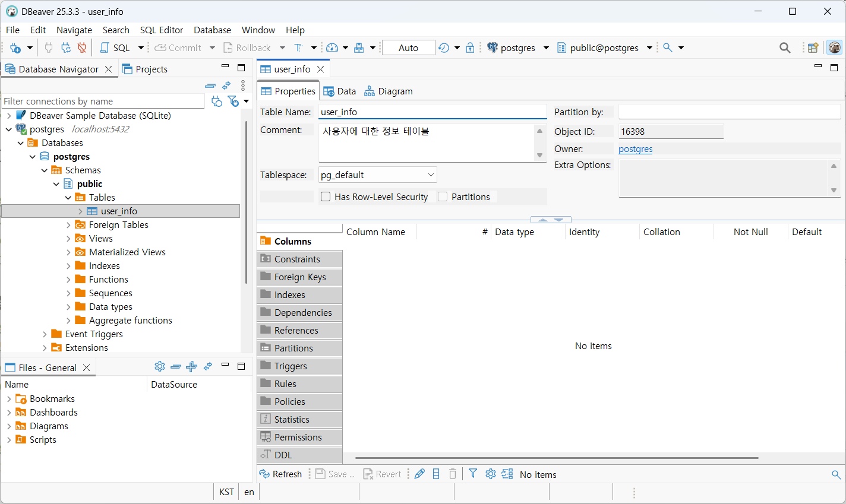Click the Files panel link arrows icon
The width and height of the screenshot is (846, 504).
(x=208, y=366)
